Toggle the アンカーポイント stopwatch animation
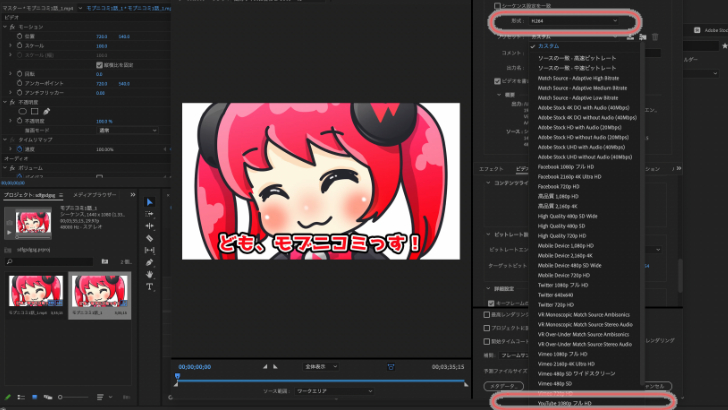728x410 pixels. click(x=20, y=83)
